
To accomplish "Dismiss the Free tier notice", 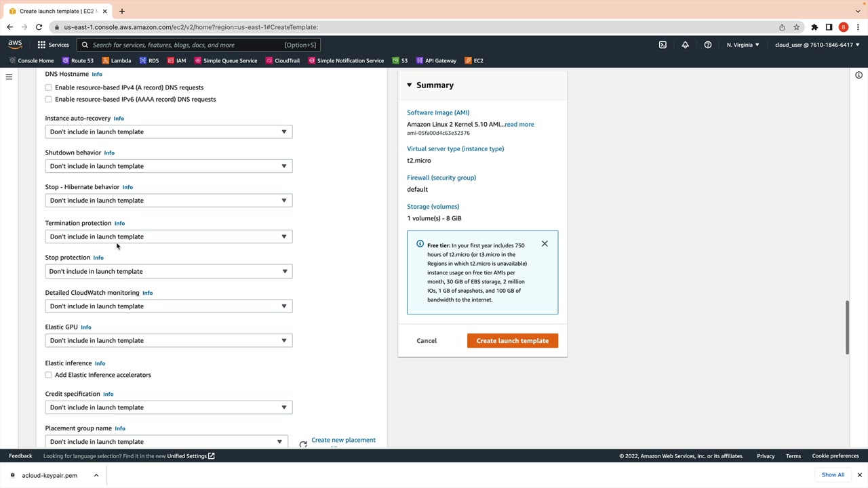I will click(x=545, y=243).
